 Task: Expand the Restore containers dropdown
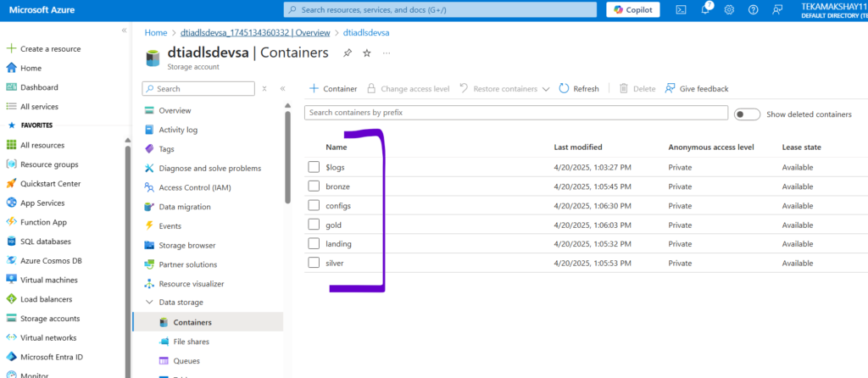click(x=545, y=89)
